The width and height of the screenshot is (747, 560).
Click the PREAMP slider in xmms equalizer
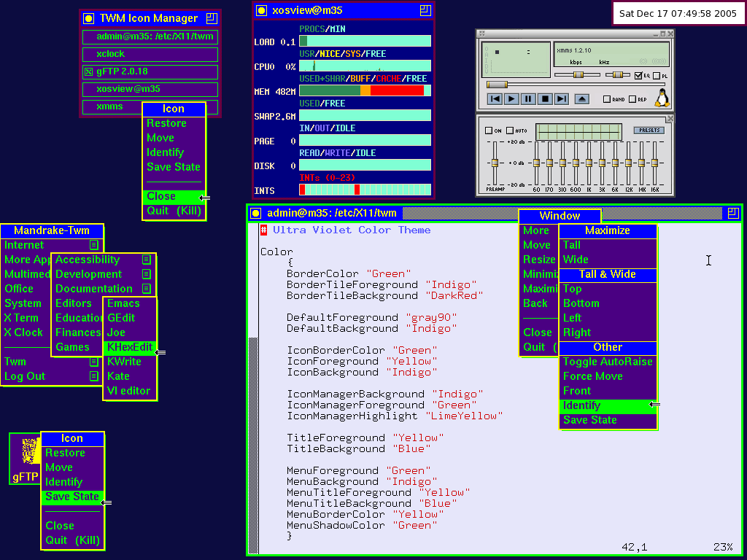pos(495,163)
